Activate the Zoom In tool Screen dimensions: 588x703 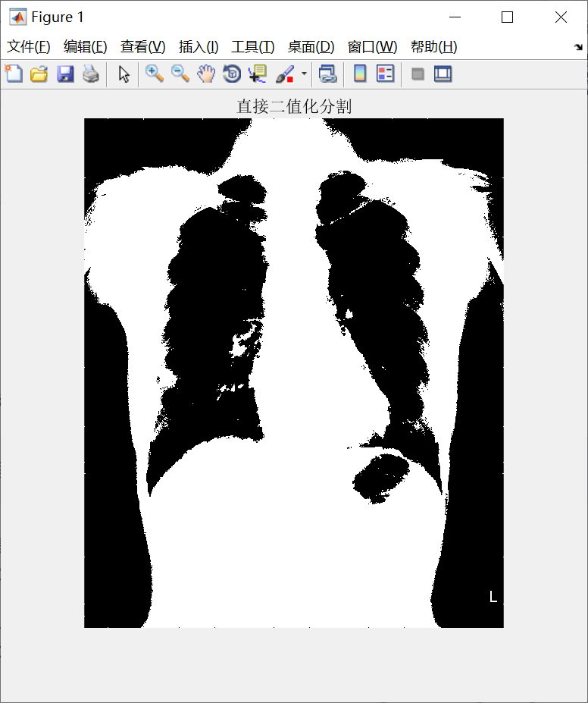pos(154,74)
